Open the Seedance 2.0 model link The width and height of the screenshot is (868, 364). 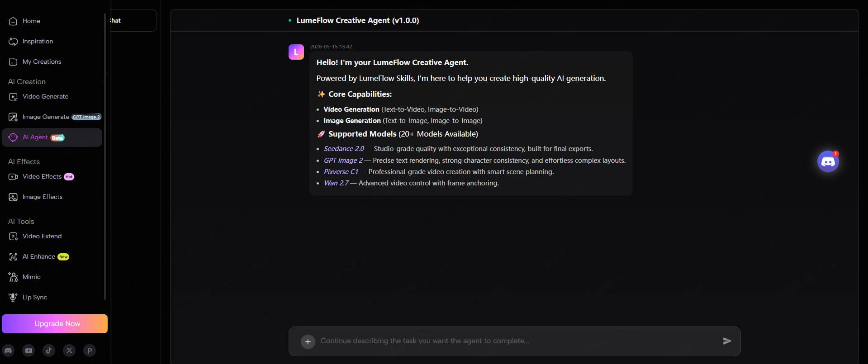(x=344, y=149)
